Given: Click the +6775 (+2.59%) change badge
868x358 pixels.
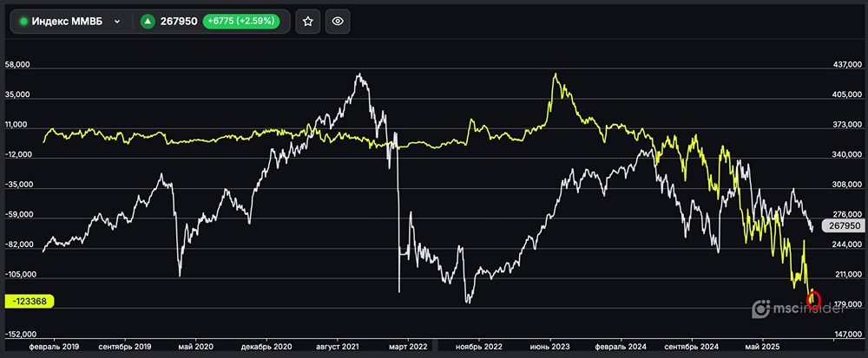Looking at the screenshot, I should pyautogui.click(x=241, y=22).
